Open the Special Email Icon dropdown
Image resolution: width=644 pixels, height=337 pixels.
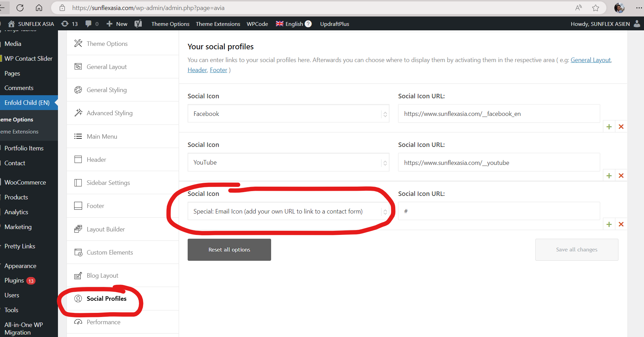288,211
